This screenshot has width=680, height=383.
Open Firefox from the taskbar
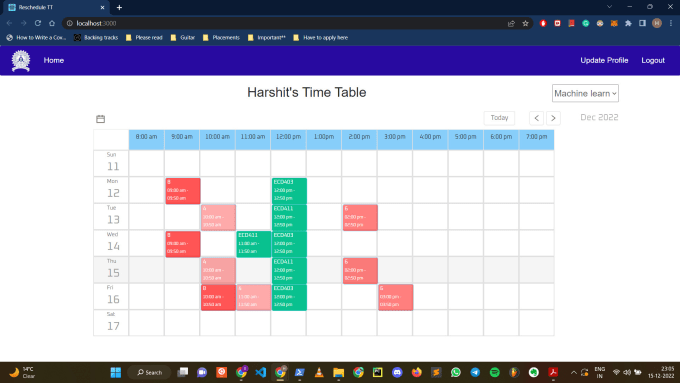pos(416,372)
